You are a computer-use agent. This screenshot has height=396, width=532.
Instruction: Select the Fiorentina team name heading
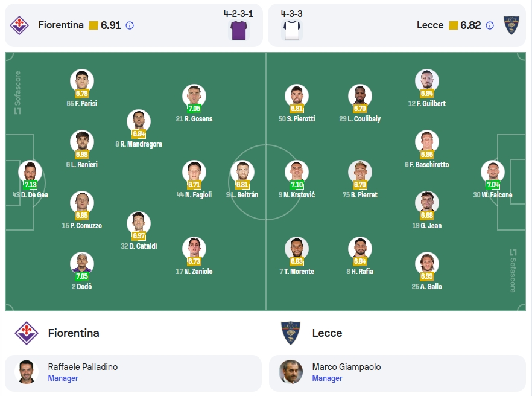[x=74, y=333]
